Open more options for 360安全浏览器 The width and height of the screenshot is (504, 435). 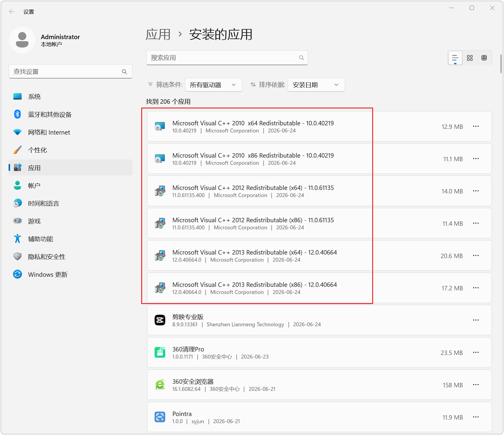click(x=476, y=385)
